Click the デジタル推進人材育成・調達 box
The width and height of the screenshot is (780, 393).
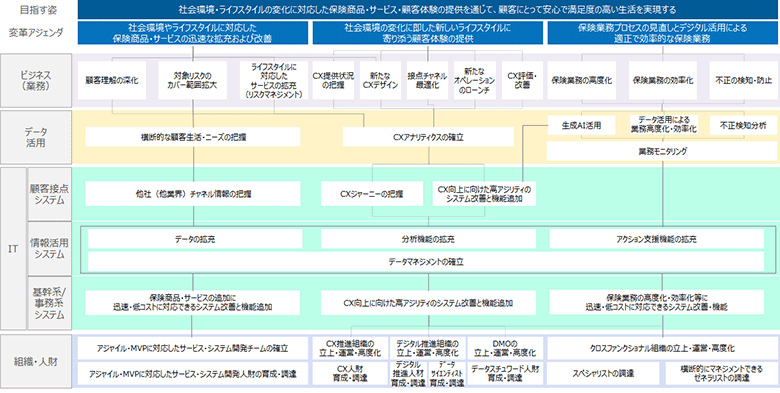[x=408, y=375]
